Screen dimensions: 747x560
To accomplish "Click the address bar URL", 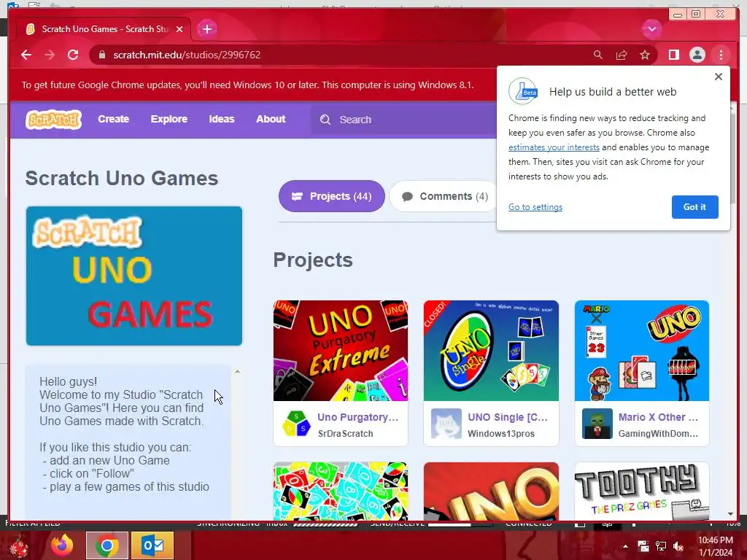I will [x=187, y=55].
